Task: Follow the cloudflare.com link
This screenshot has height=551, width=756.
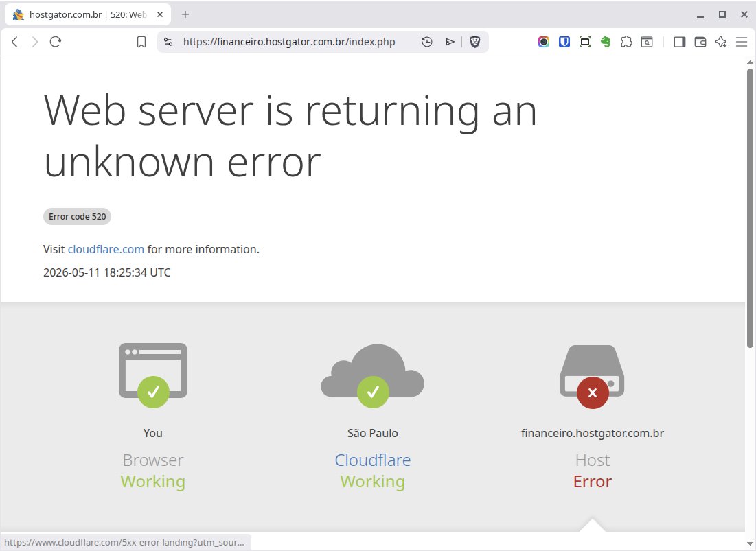Action: pyautogui.click(x=106, y=249)
